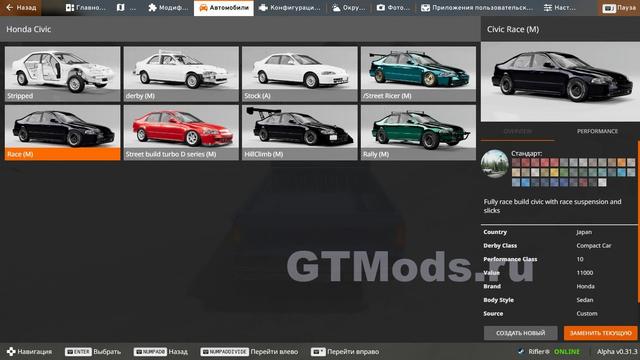
Task: Open the Конфигурация parts tab
Action: (x=289, y=8)
